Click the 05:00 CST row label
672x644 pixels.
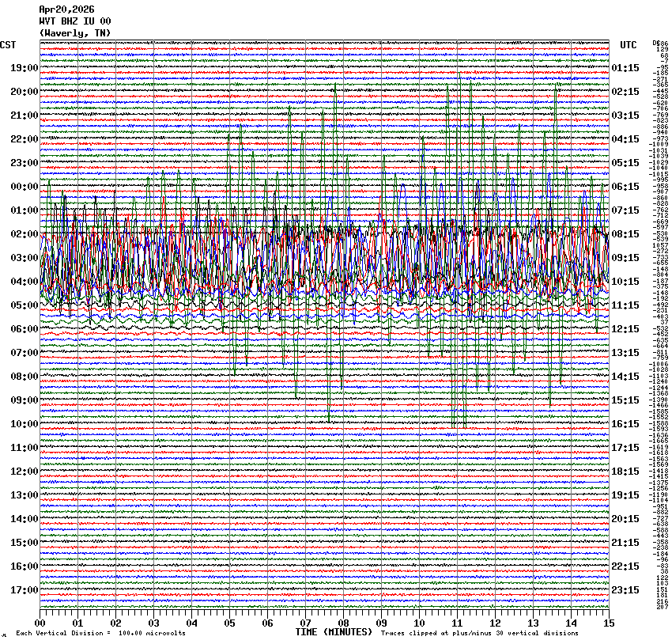click(25, 305)
